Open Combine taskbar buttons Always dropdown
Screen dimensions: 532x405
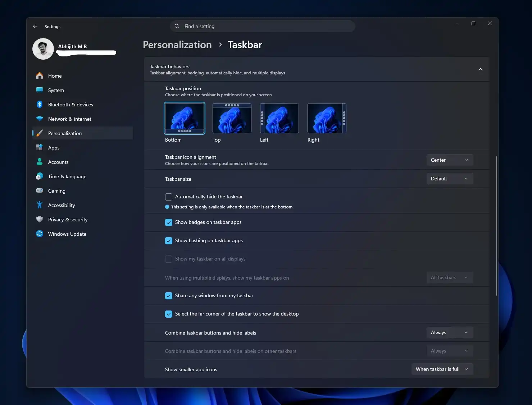tap(450, 332)
